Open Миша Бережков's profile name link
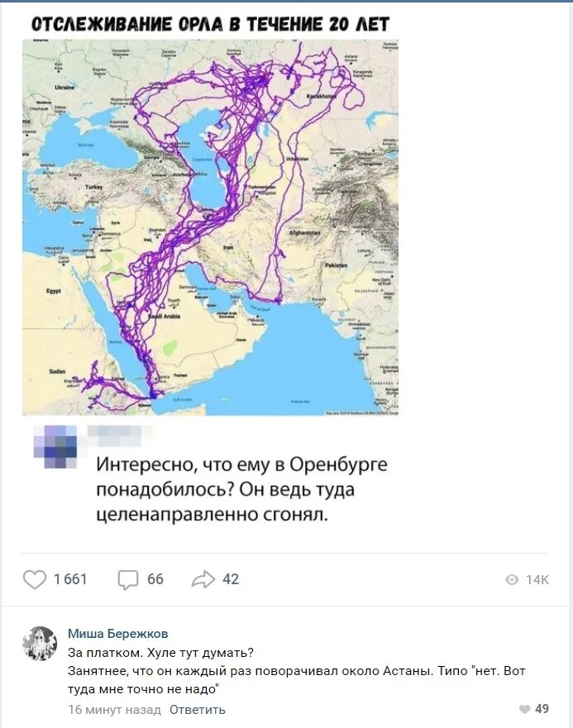573x728 pixels. (118, 633)
